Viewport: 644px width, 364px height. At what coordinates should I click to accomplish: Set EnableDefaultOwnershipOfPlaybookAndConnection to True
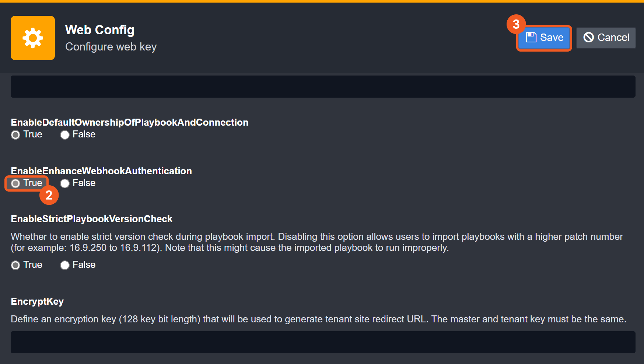click(15, 135)
